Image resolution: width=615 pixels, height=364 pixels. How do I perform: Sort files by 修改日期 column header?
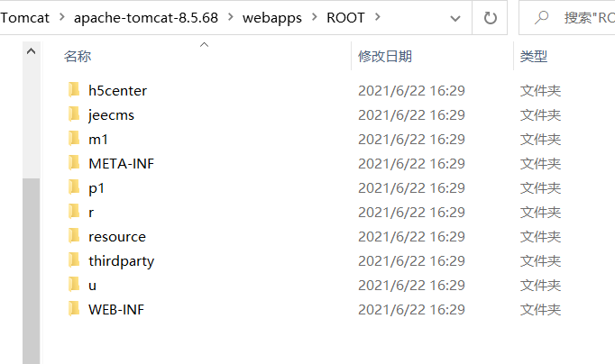tap(385, 56)
